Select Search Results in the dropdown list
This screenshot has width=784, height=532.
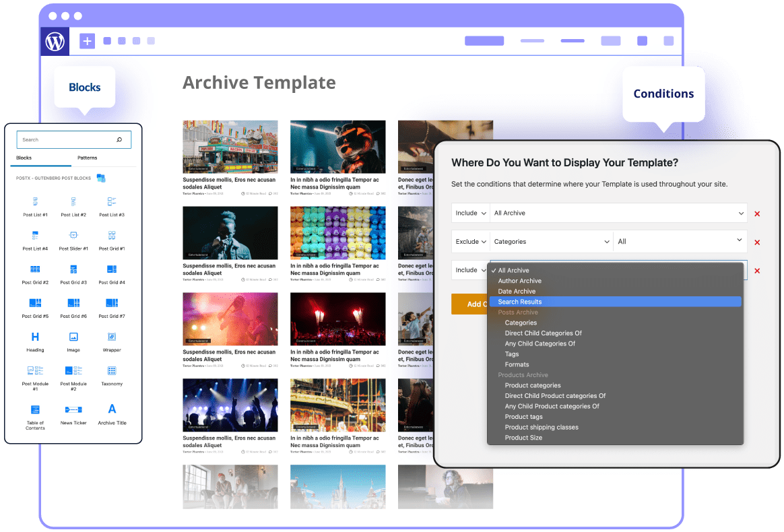pyautogui.click(x=615, y=302)
